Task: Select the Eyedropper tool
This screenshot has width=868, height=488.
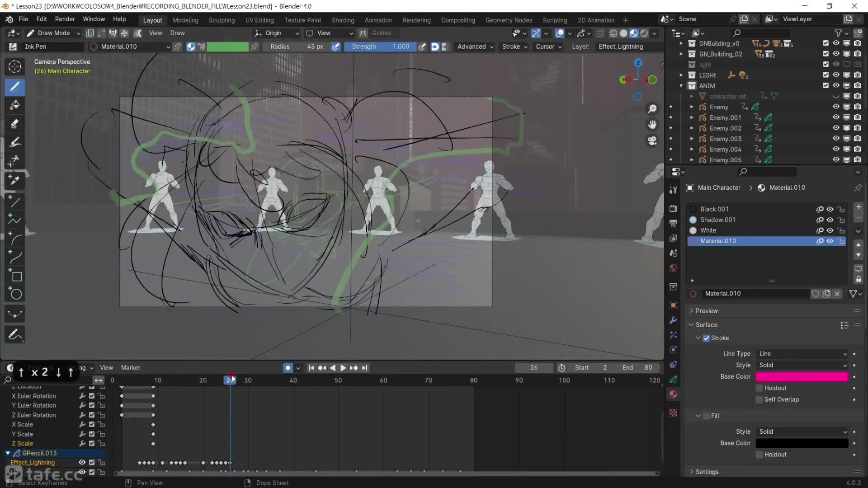Action: (14, 180)
